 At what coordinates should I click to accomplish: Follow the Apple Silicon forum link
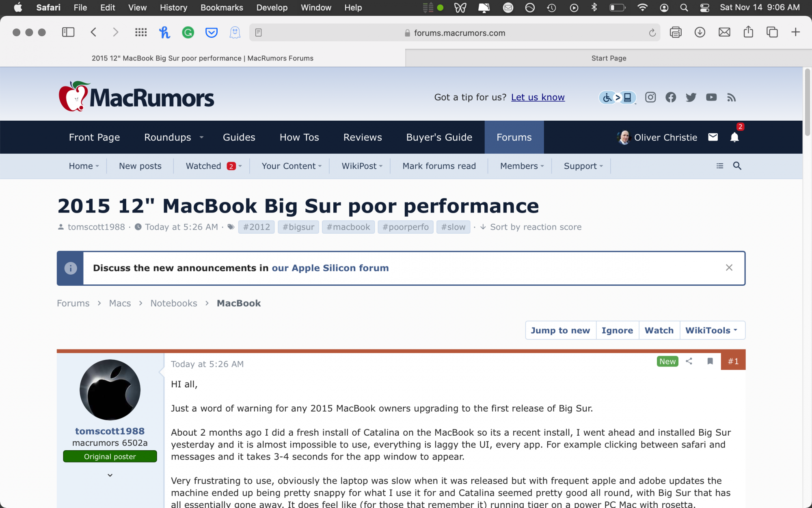(330, 268)
